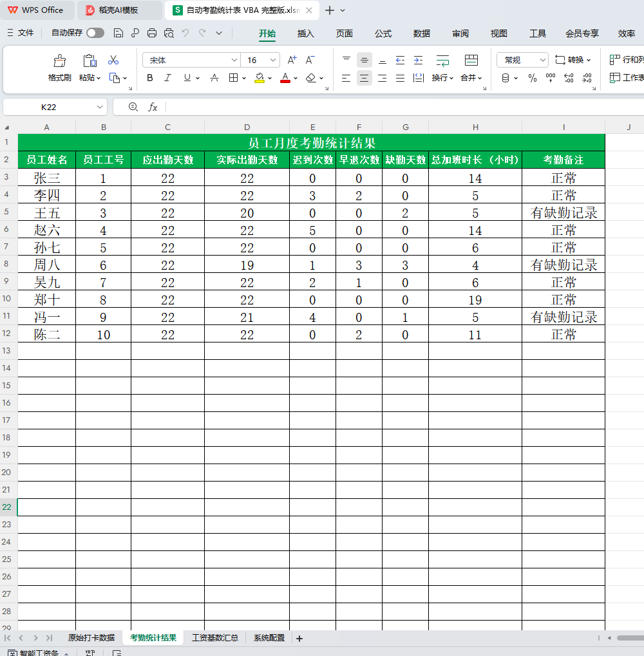Expand the font size dropdown
644x656 pixels.
click(x=273, y=61)
